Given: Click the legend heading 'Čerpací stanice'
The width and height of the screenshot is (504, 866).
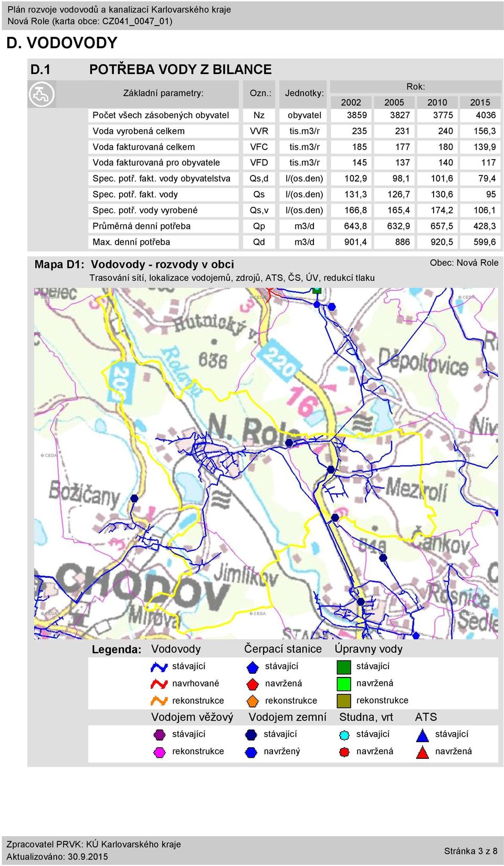Looking at the screenshot, I should [283, 649].
